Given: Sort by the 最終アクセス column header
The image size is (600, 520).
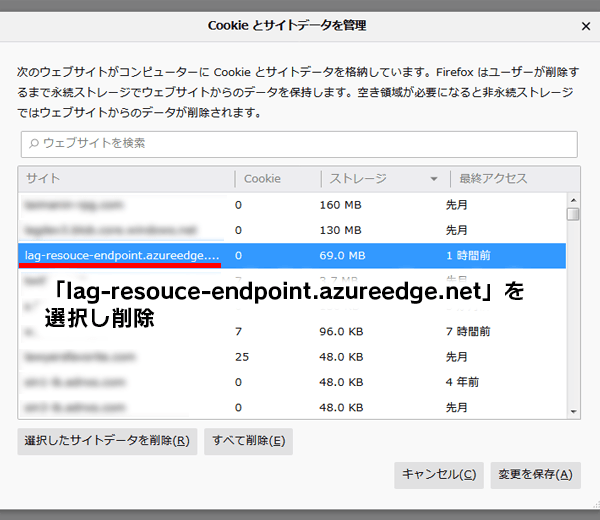Looking at the screenshot, I should click(515, 179).
